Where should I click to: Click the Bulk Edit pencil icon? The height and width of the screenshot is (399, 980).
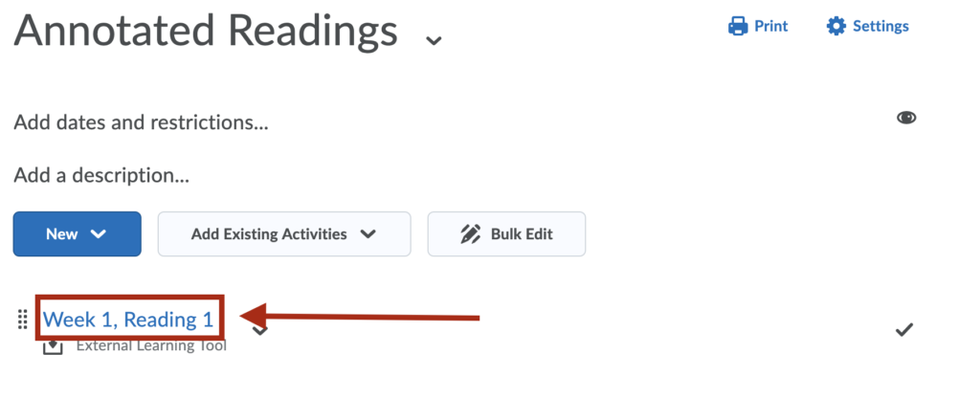coord(470,234)
